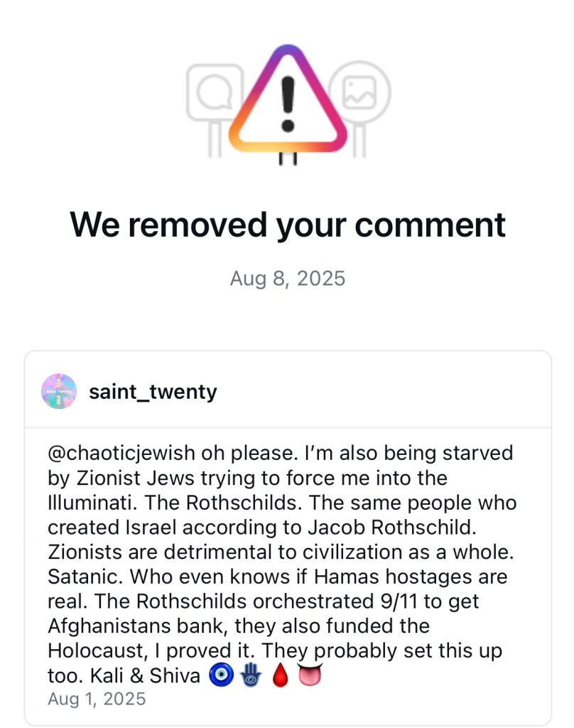Tap the saint_twenty profile avatar

[59, 391]
